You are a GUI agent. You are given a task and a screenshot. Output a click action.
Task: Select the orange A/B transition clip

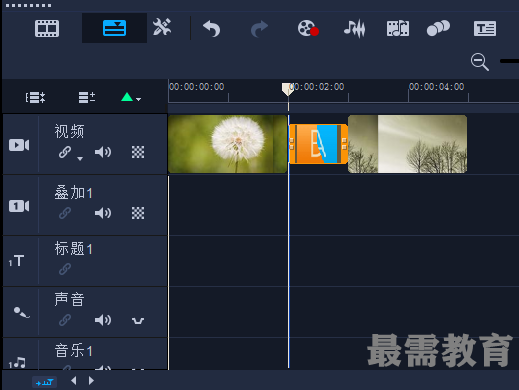[x=318, y=144]
